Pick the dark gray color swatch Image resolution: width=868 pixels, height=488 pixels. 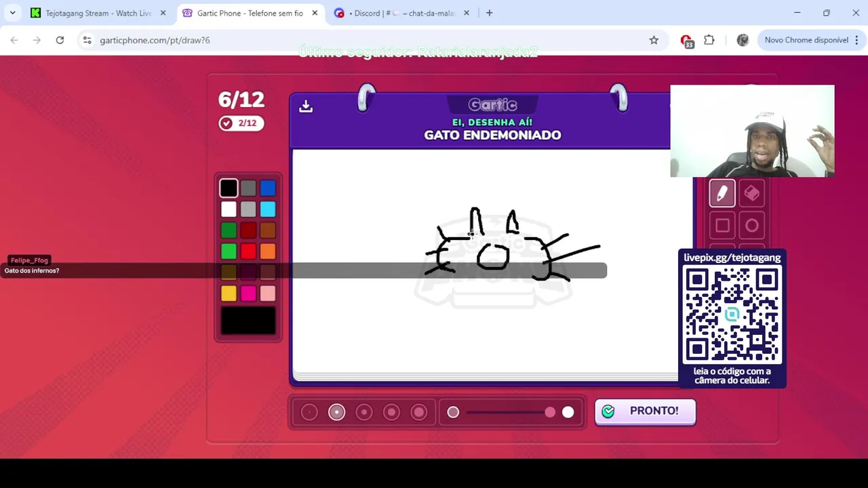point(248,188)
